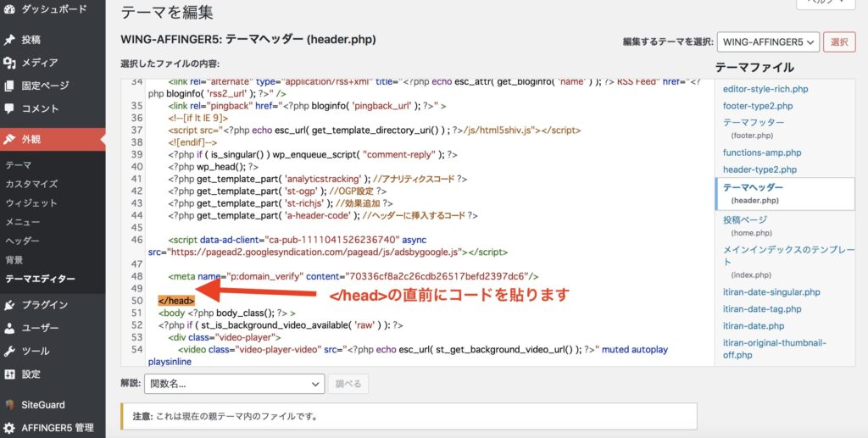This screenshot has height=438, width=868.
Task: Click the Users (ユーザー) person icon
Action: pyautogui.click(x=9, y=328)
